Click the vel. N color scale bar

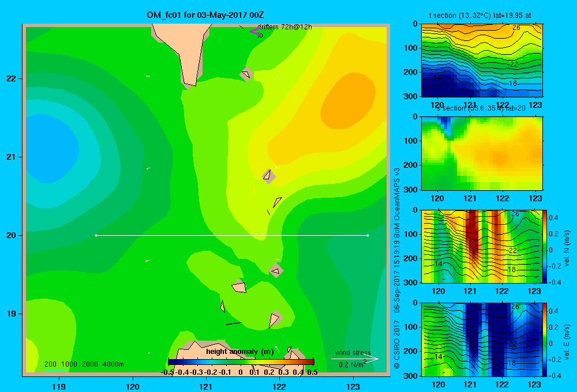pyautogui.click(x=545, y=246)
